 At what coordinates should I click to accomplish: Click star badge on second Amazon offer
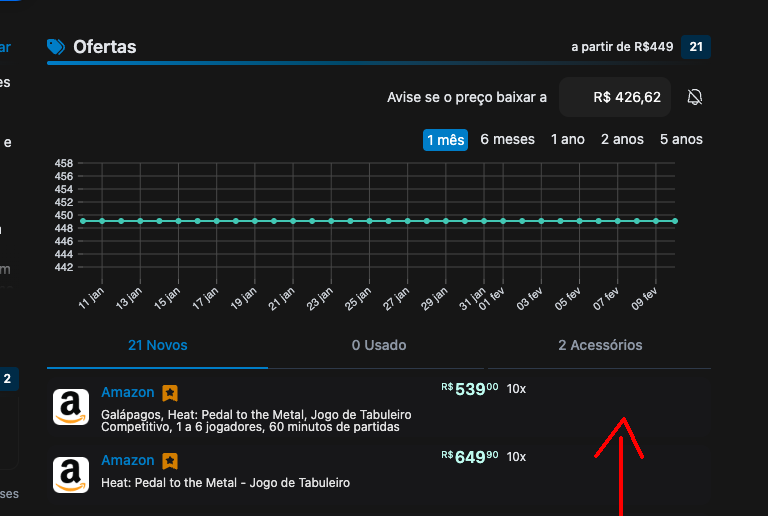click(x=170, y=461)
